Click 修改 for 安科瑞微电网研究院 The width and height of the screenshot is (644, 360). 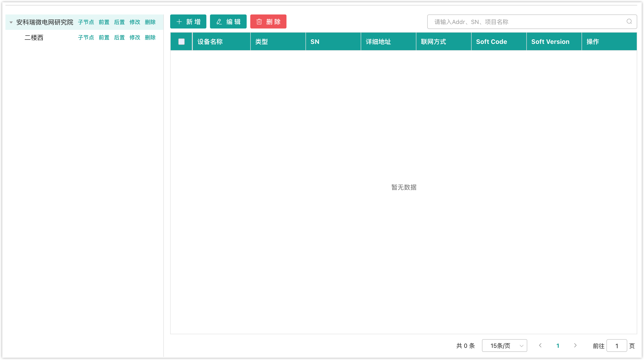135,22
